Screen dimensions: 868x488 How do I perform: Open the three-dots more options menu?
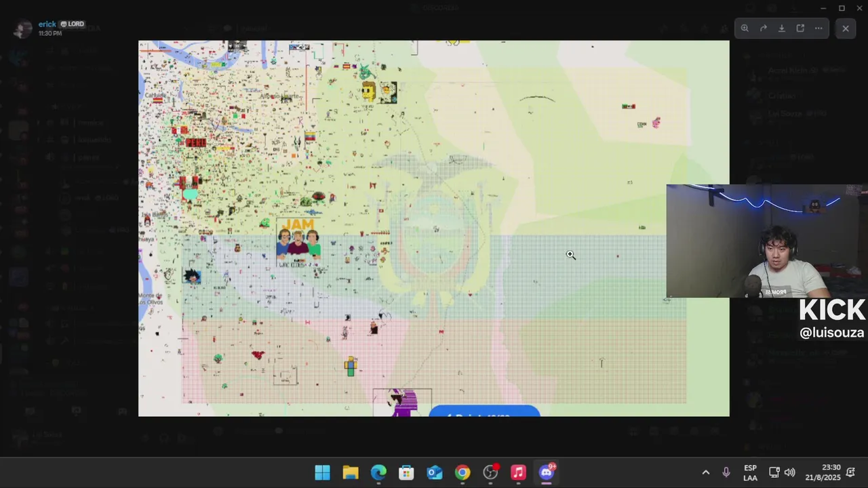(818, 28)
